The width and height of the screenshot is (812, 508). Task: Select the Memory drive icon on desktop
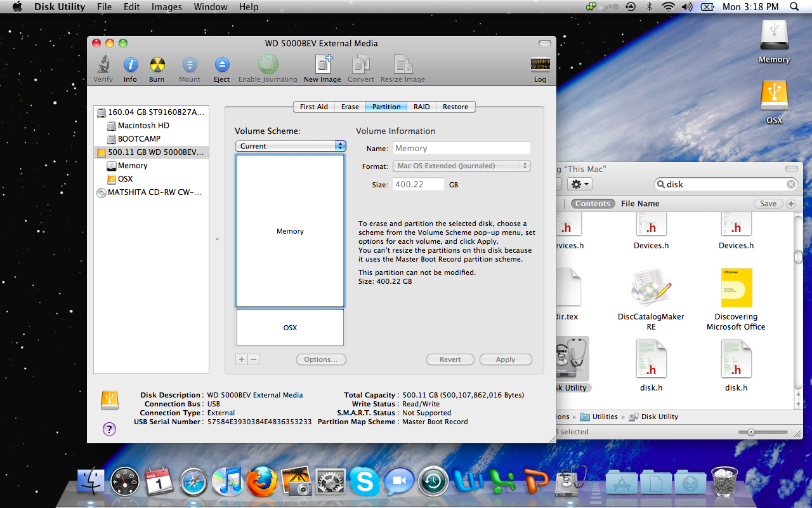(x=774, y=42)
